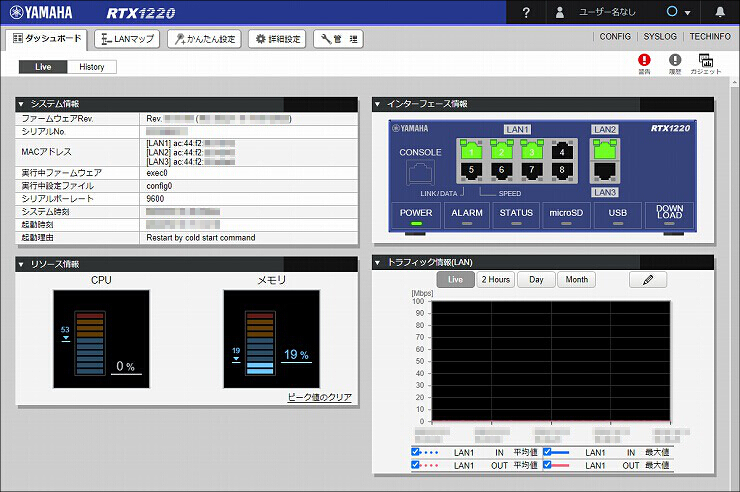Viewport: 740px width, 492px height.
Task: Open the SYSLOG link
Action: (660, 36)
